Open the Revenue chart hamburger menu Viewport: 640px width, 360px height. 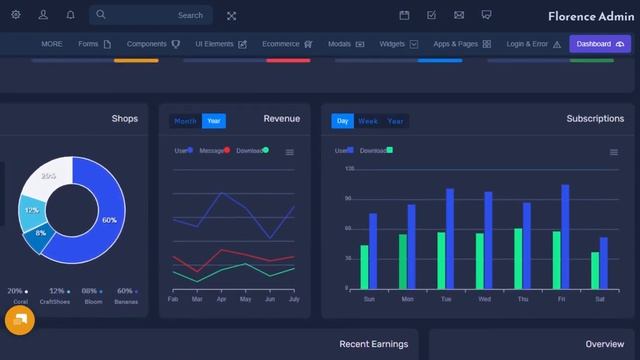click(290, 152)
